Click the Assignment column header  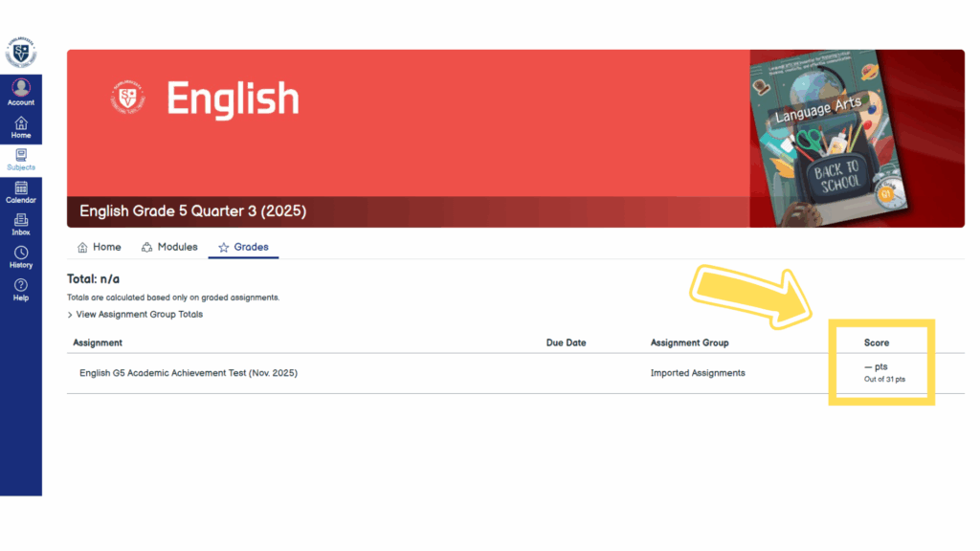pos(98,342)
